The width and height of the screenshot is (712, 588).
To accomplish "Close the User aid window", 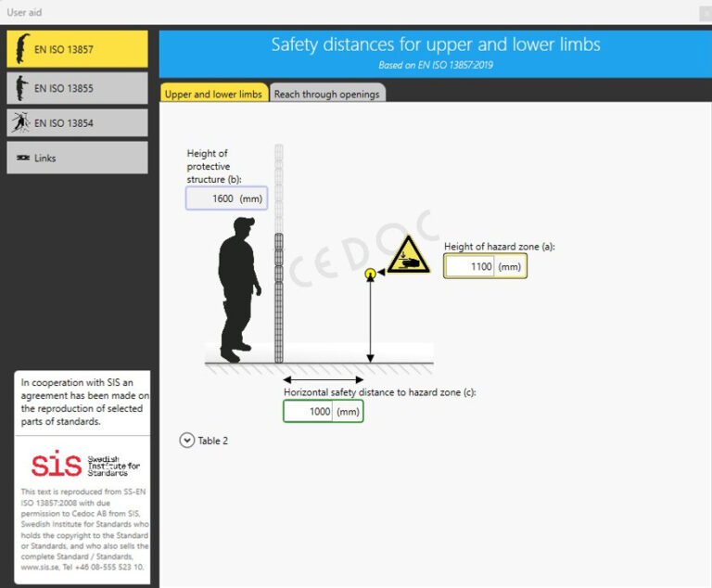I will (x=706, y=13).
